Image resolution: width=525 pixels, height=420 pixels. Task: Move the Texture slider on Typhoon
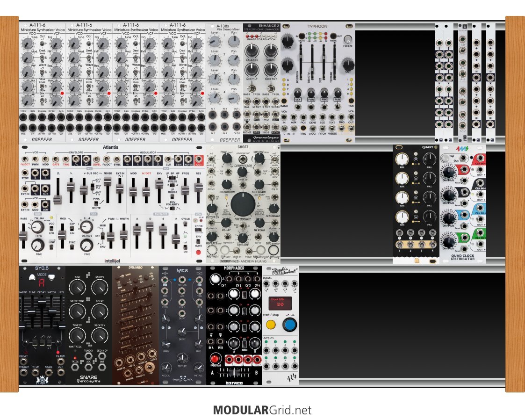(335, 62)
